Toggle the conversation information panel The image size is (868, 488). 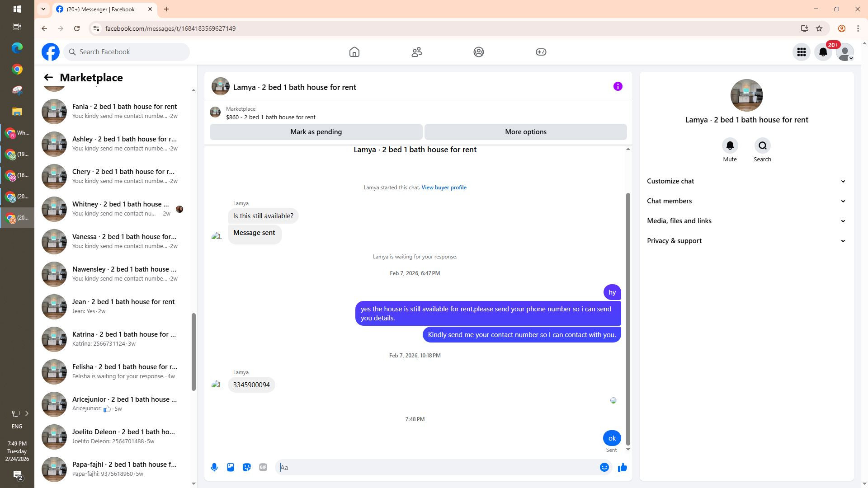618,86
